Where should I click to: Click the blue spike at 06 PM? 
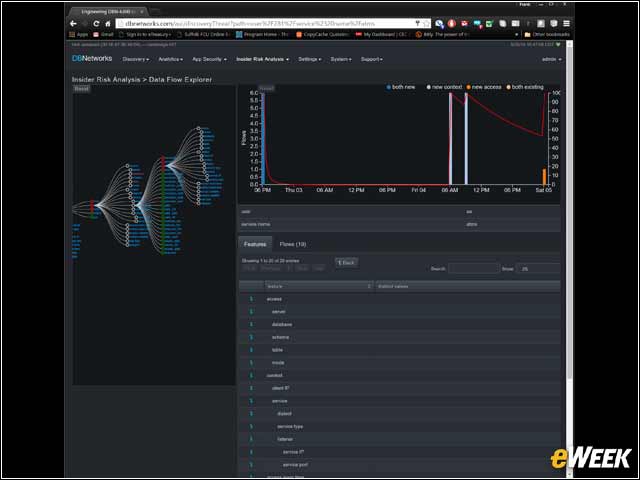click(x=263, y=139)
